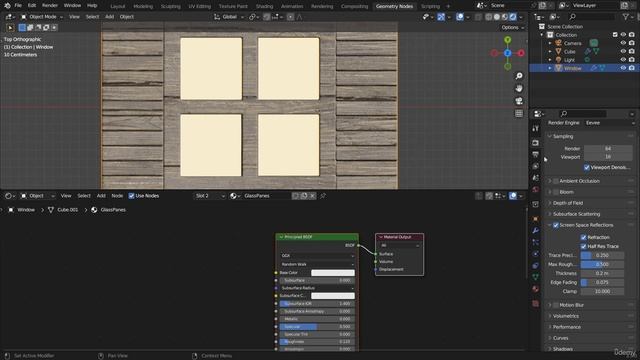Open the Render Engine Eevee dropdown
Viewport: 640px width, 360px height.
click(x=609, y=123)
